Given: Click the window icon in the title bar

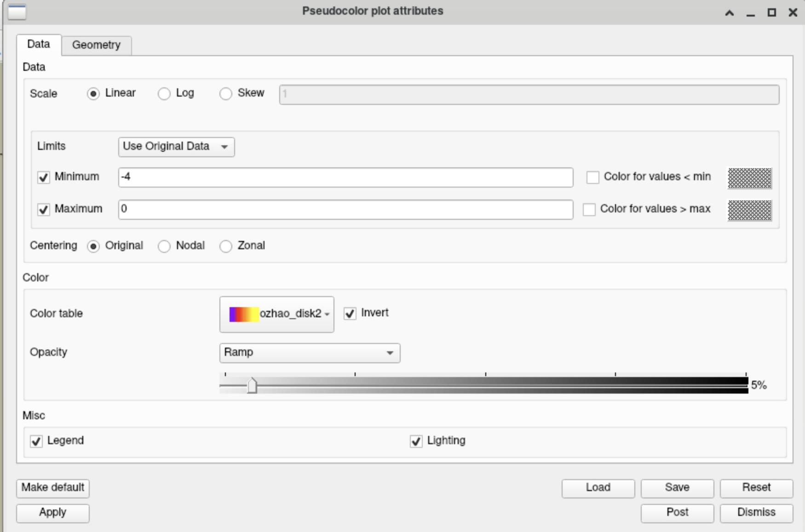Looking at the screenshot, I should [17, 11].
